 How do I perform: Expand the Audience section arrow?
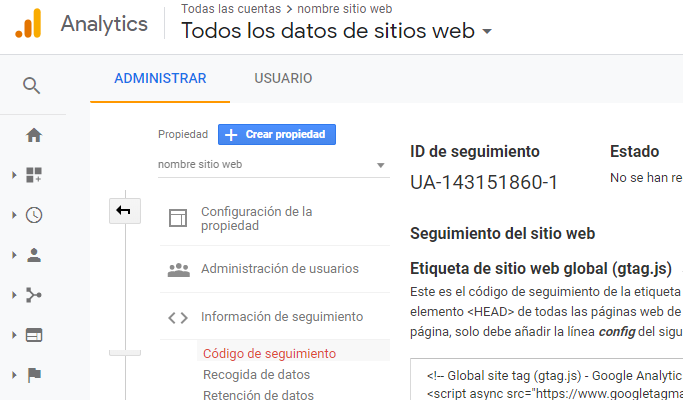pyautogui.click(x=14, y=255)
